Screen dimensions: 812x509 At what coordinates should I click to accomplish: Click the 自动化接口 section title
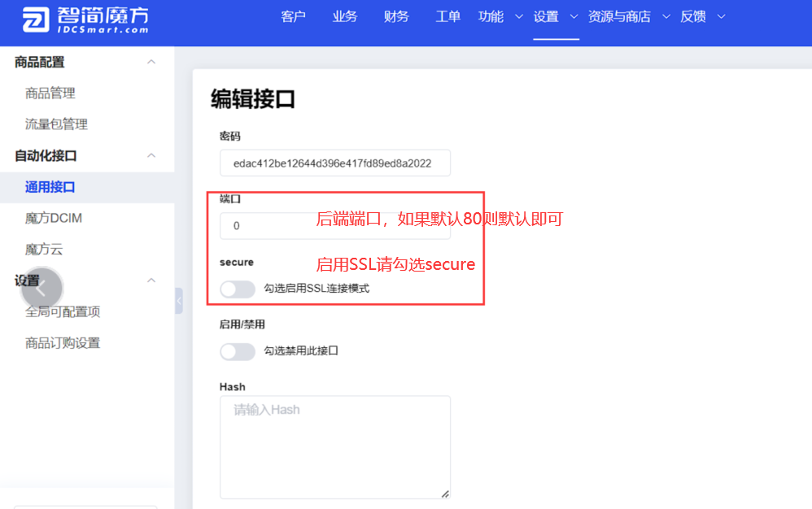click(46, 155)
